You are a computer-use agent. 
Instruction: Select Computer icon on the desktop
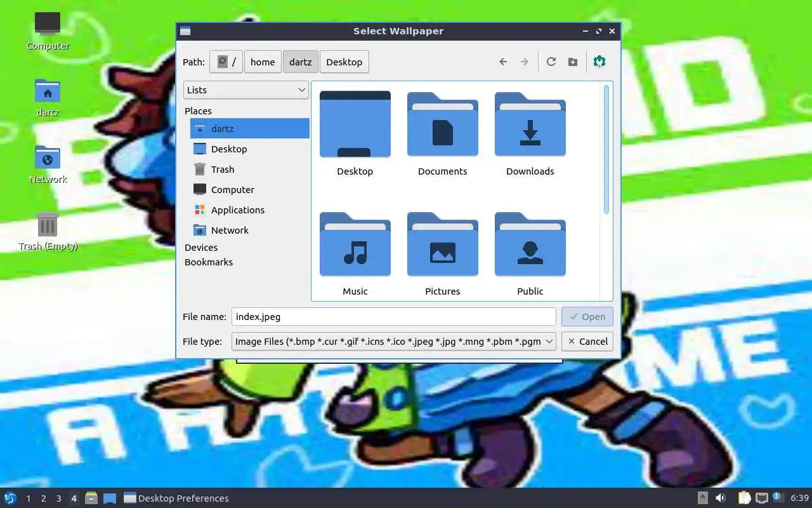click(x=48, y=30)
